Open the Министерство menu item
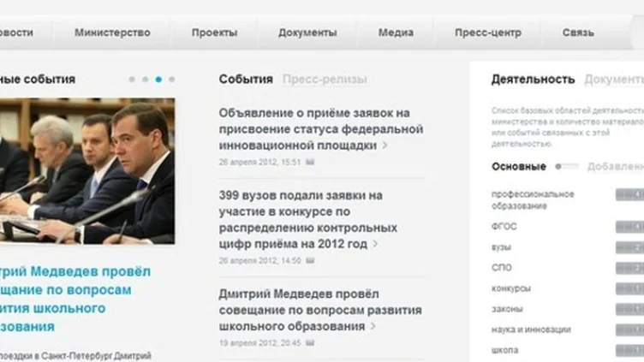 tap(112, 33)
